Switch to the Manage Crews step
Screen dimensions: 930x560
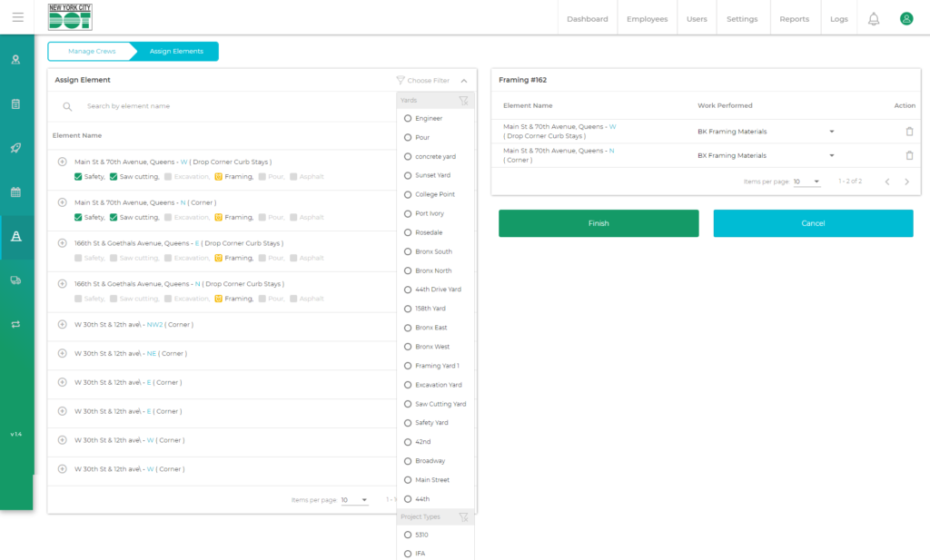coord(92,52)
